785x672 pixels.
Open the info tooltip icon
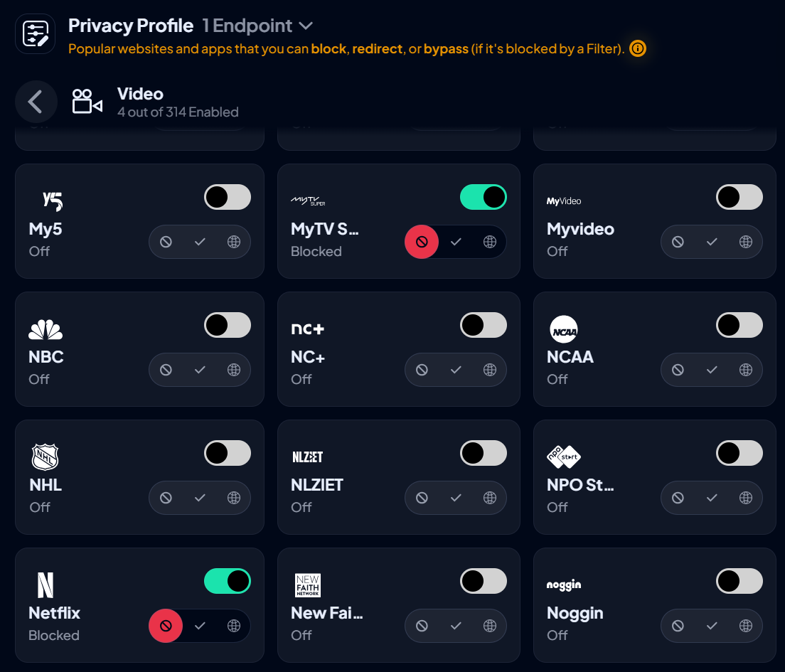click(x=637, y=49)
